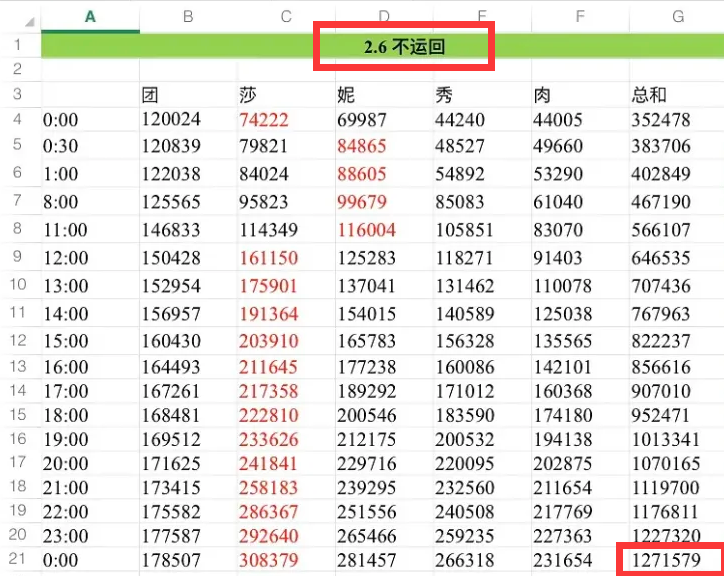
Task: Select row 14 header
Action: (18, 391)
